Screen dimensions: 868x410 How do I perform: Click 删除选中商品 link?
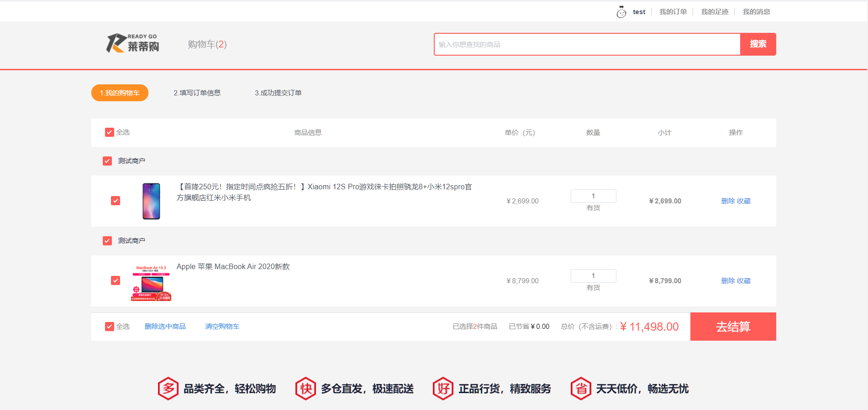(165, 327)
